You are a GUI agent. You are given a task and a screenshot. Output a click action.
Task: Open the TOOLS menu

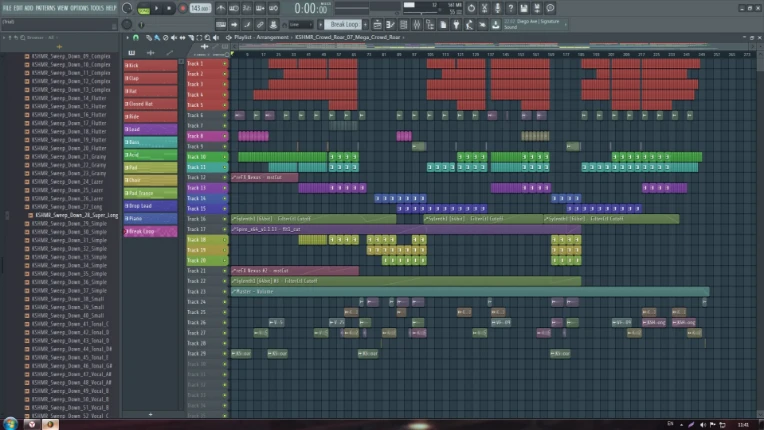click(x=97, y=8)
